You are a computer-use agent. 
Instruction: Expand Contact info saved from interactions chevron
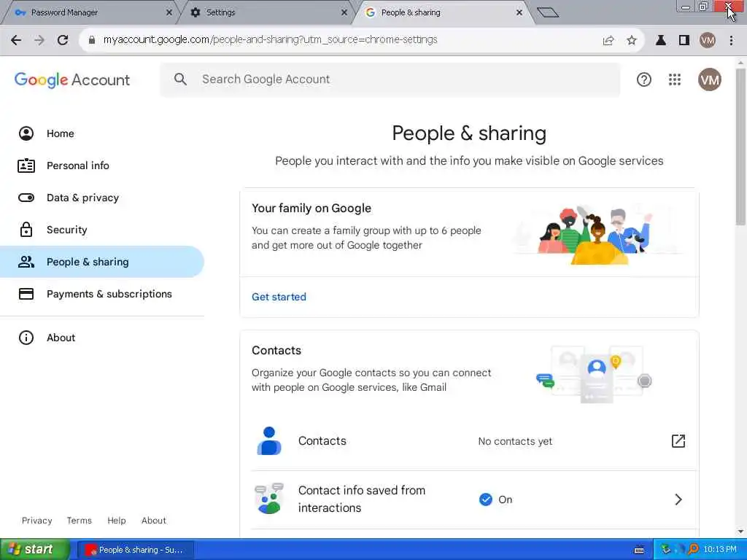tap(678, 499)
